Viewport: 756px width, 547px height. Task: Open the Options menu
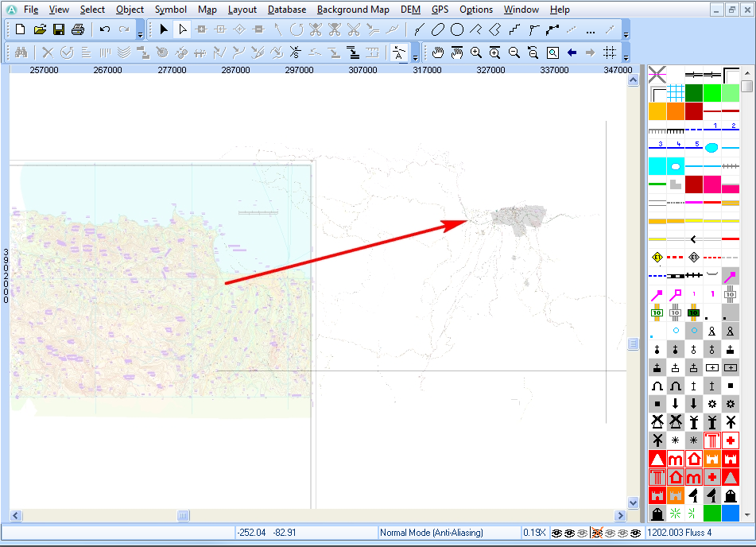tap(476, 10)
